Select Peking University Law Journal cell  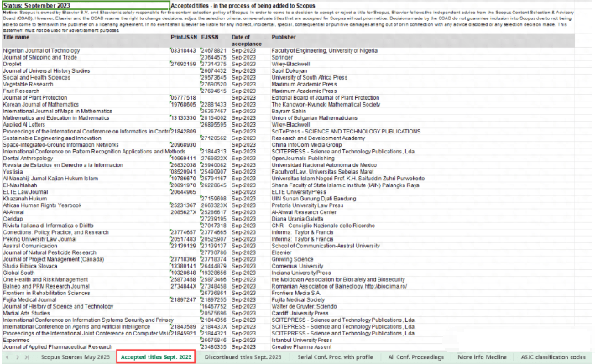39,239
